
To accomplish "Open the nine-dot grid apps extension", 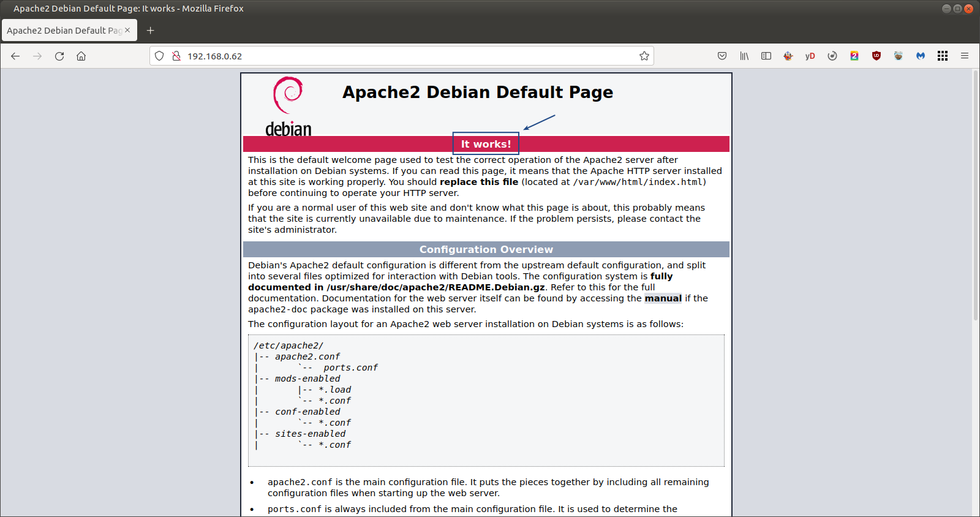I will coord(943,56).
